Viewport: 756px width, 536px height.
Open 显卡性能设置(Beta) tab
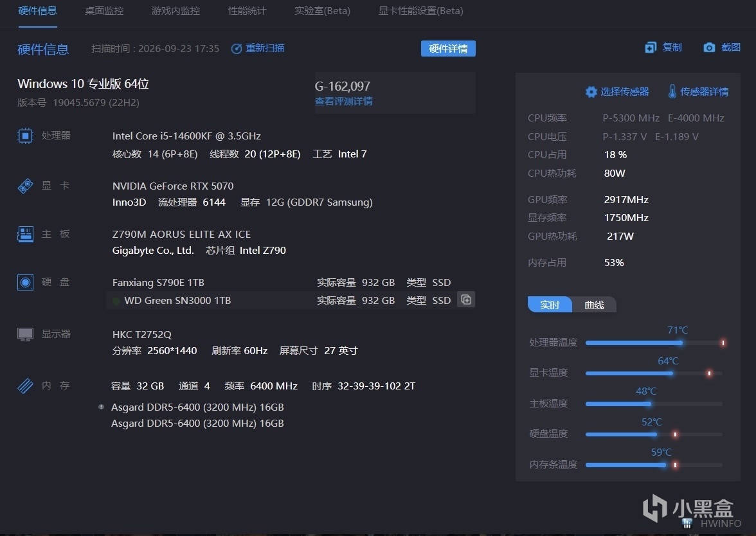pyautogui.click(x=420, y=10)
